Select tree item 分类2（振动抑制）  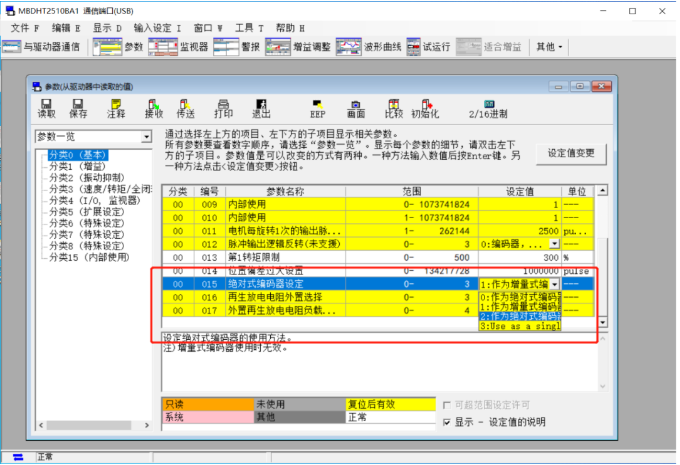(x=87, y=178)
